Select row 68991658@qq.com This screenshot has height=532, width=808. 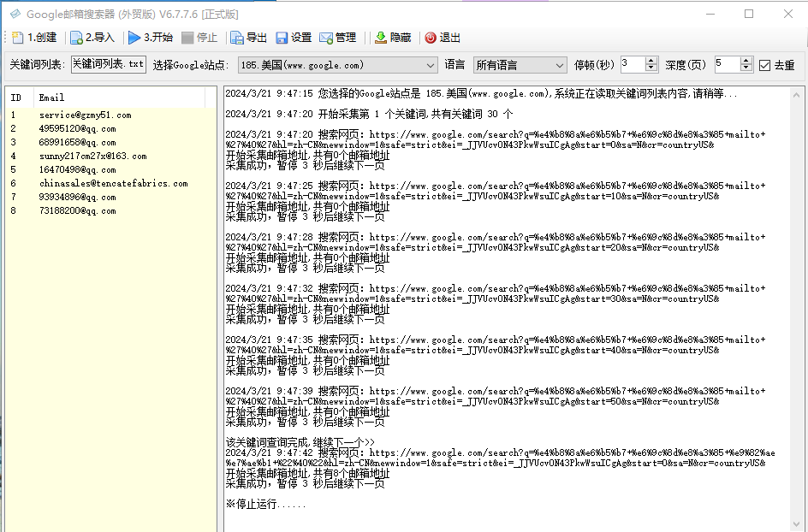pyautogui.click(x=110, y=142)
